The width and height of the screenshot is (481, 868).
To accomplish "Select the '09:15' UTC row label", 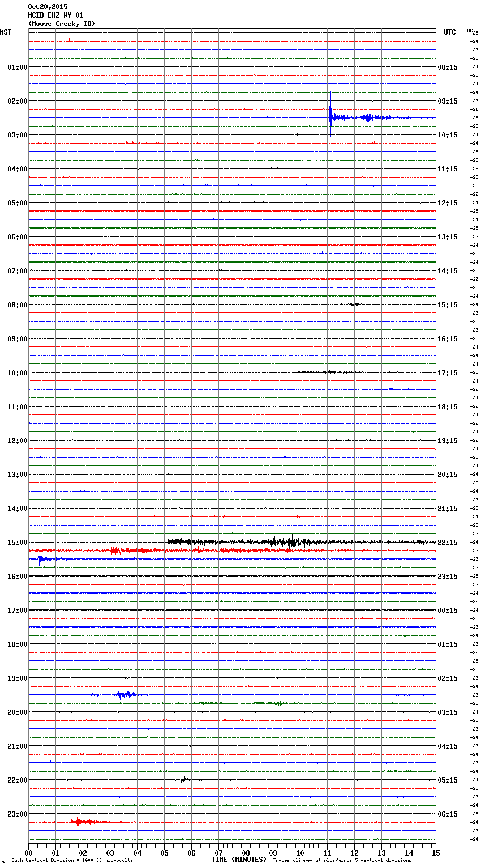I will (448, 101).
